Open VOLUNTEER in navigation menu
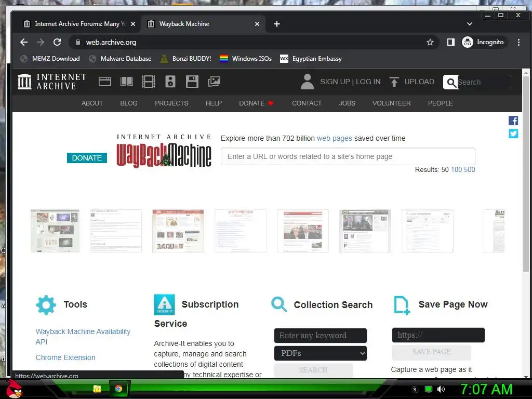 [x=391, y=103]
